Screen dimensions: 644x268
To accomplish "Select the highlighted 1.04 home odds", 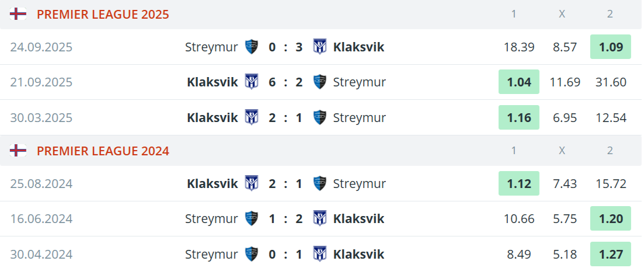I will click(519, 82).
